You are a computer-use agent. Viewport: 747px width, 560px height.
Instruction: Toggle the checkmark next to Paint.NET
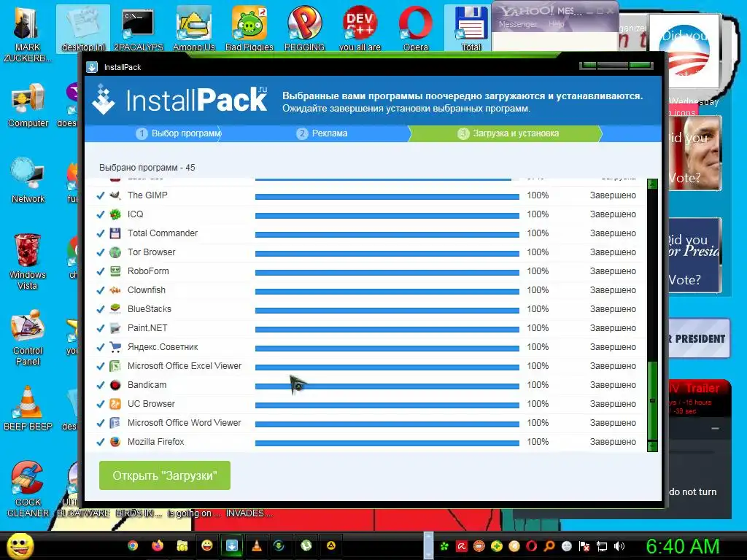(x=101, y=329)
